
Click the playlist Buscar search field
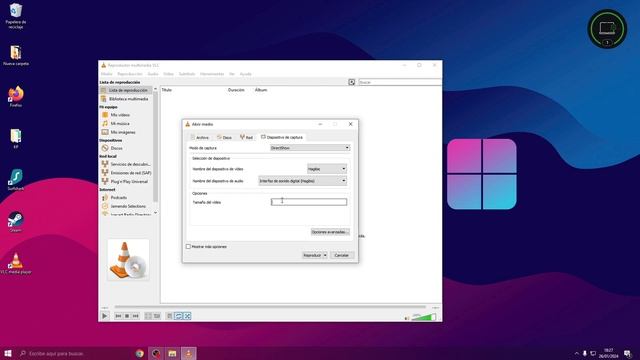click(400, 82)
